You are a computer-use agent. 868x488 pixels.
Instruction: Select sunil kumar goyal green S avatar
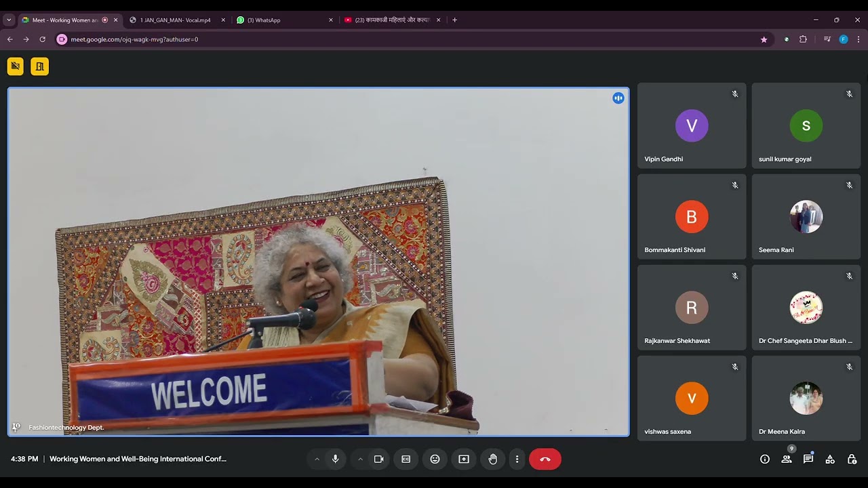pos(806,125)
